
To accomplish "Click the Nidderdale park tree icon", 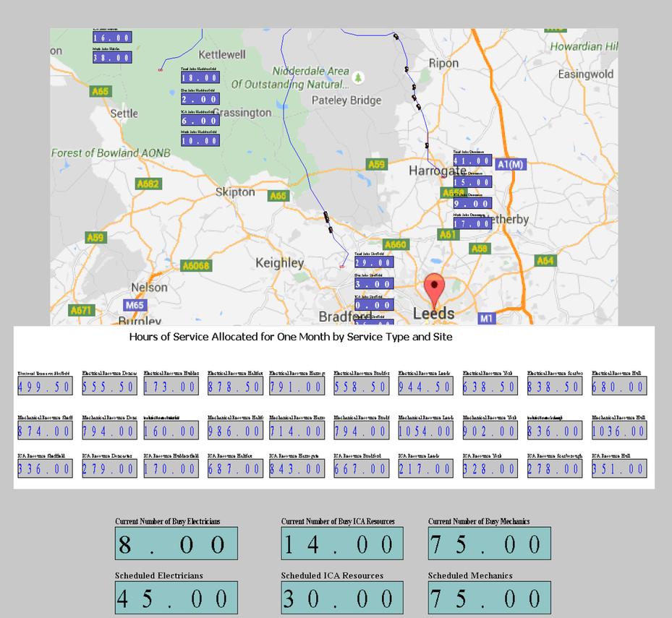I will pyautogui.click(x=358, y=77).
